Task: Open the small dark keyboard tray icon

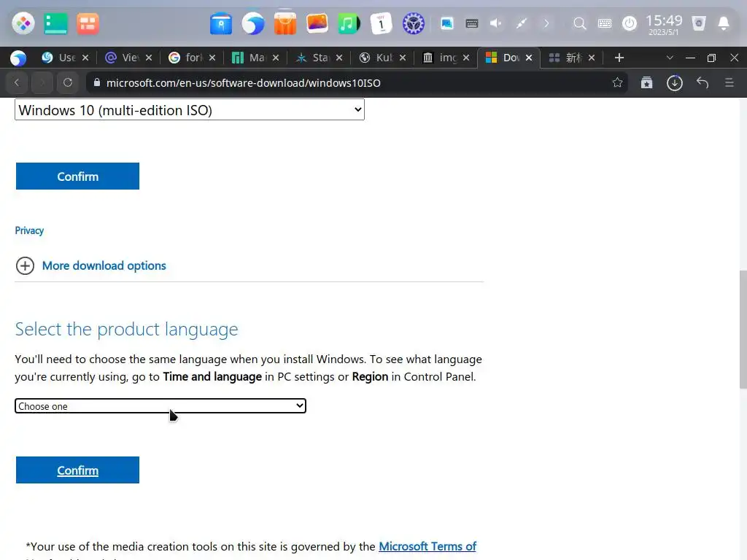Action: 472,23
